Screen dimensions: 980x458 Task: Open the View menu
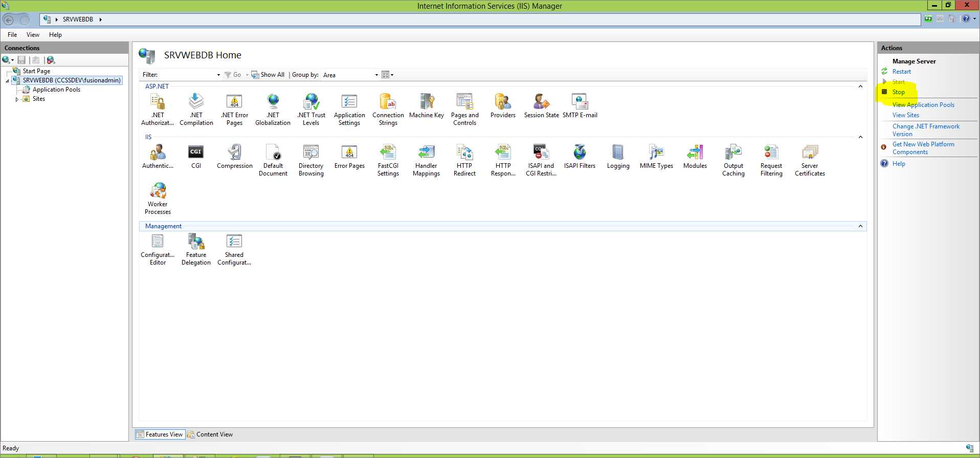33,35
